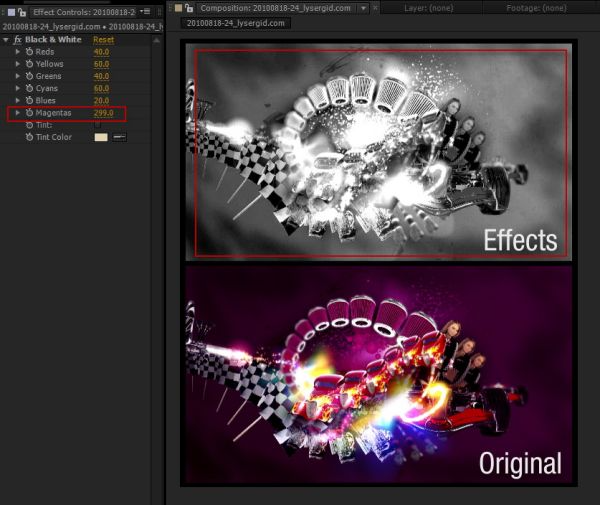Enable the Magentas stopwatch animation icon
This screenshot has width=600, height=505.
pyautogui.click(x=29, y=113)
